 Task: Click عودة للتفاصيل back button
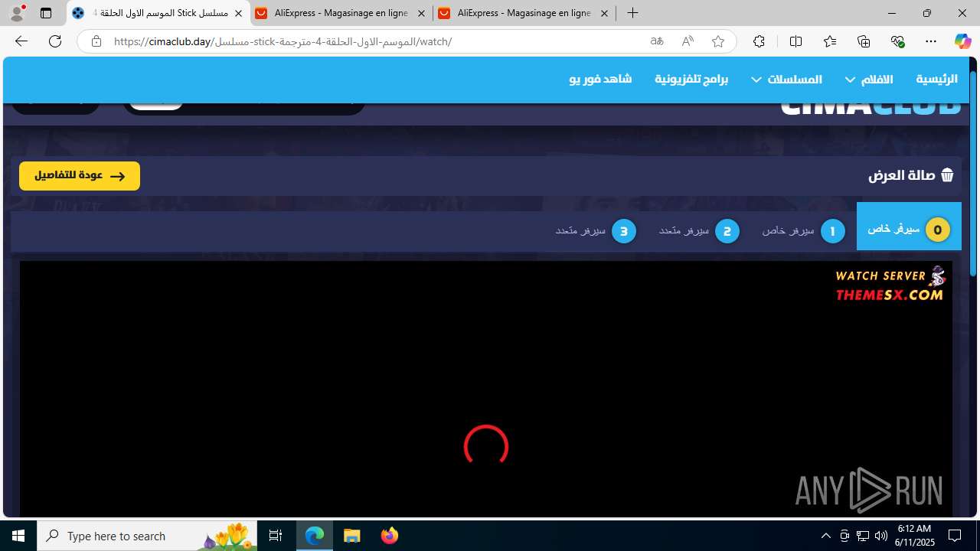[x=80, y=176]
